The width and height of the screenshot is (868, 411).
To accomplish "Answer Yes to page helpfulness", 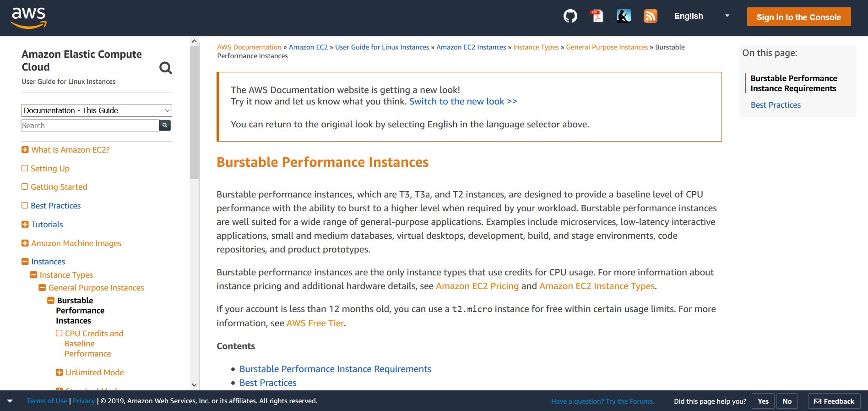I will click(x=763, y=401).
